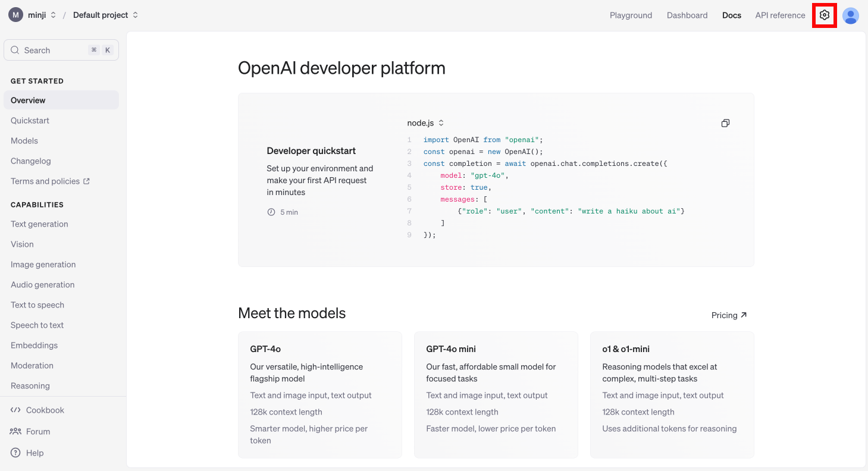Click the search magnifier icon
This screenshot has height=471, width=868.
coord(15,51)
